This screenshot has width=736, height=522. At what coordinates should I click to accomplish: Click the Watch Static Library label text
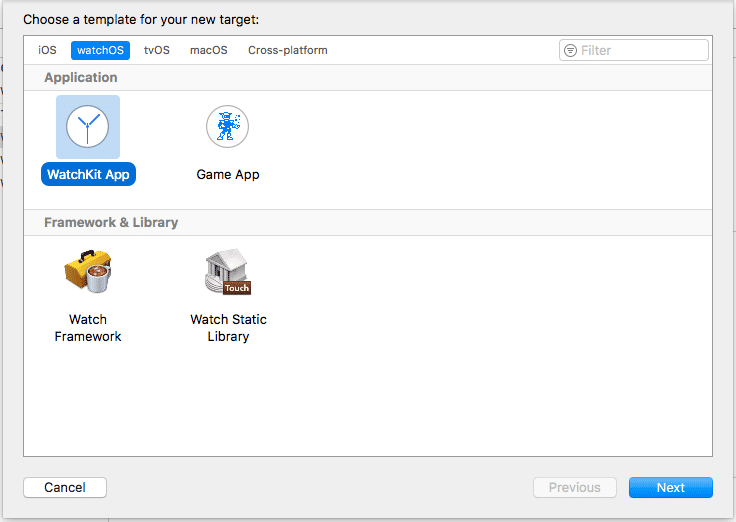pos(228,328)
